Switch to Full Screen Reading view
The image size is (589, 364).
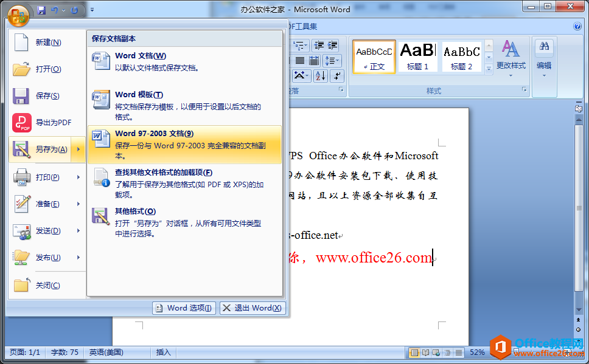425,352
